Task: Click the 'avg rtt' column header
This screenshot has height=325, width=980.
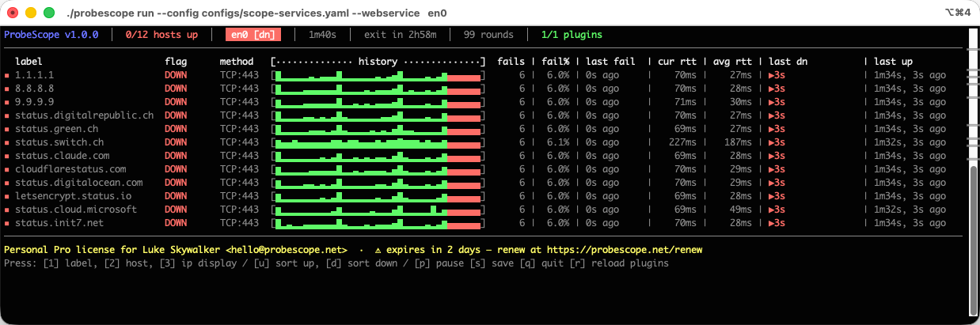Action: 731,62
